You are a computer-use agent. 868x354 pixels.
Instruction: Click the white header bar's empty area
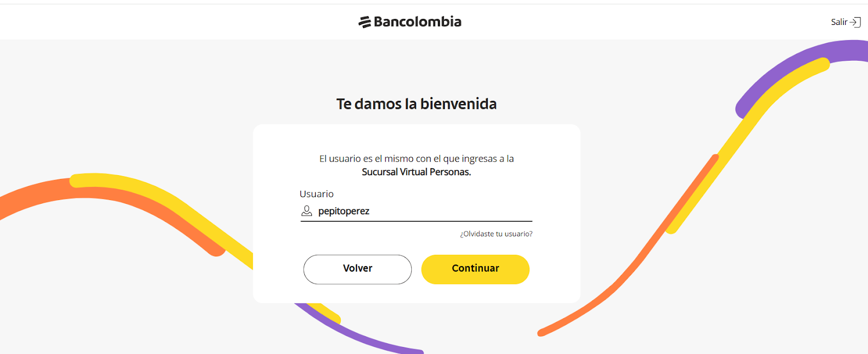(x=163, y=22)
